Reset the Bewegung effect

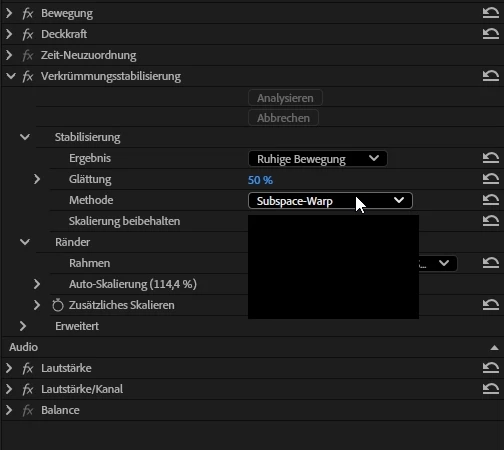pyautogui.click(x=491, y=13)
